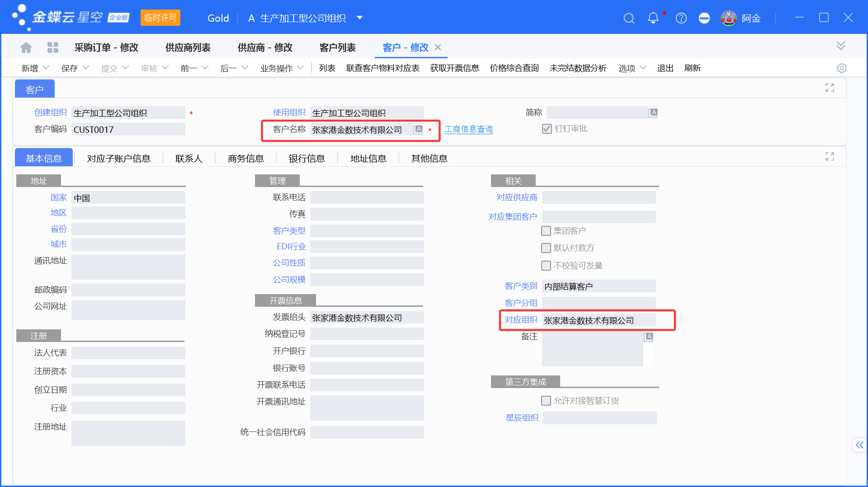Expand the 业务操作 dropdown menu
This screenshot has width=868, height=487.
(282, 68)
